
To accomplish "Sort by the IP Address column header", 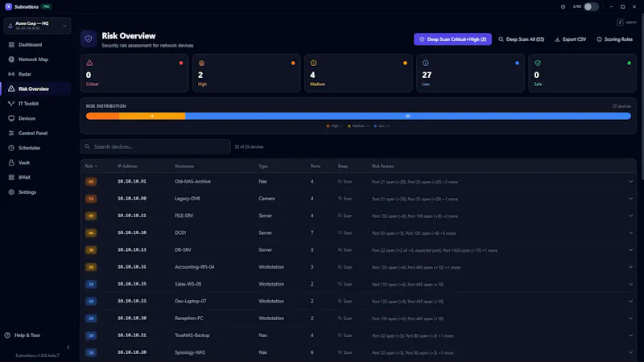I will click(x=127, y=167).
